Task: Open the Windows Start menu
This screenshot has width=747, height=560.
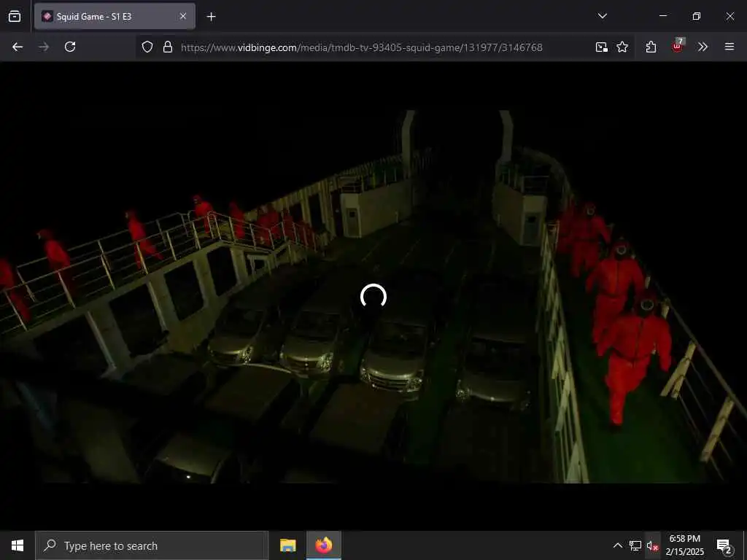Action: 18,545
